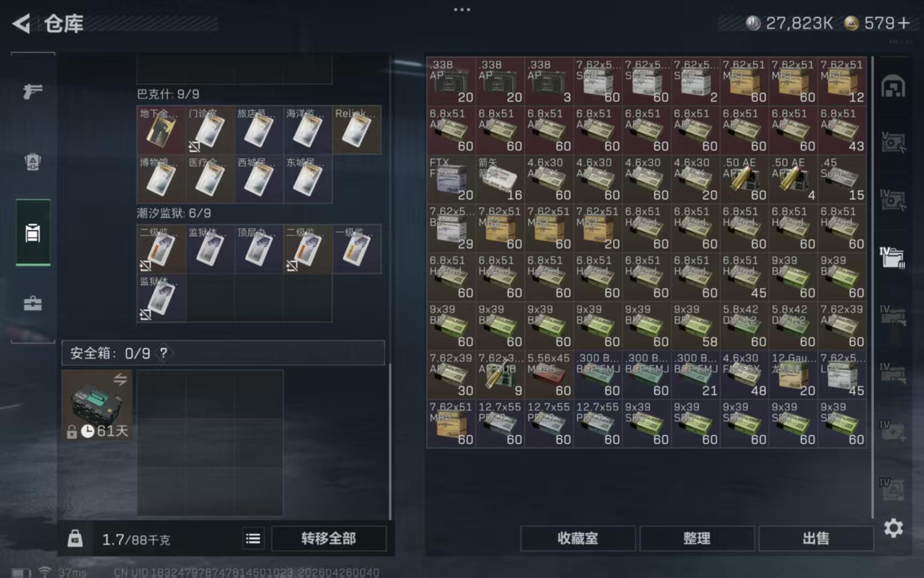Open the 收藏室 collection room button
The width and height of the screenshot is (924, 578).
point(577,538)
